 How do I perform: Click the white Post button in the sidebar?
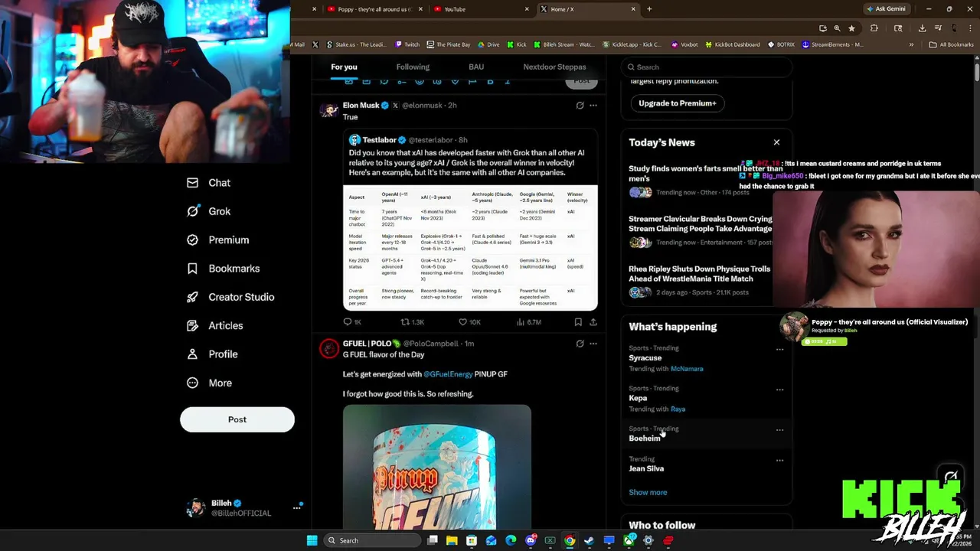[237, 419]
